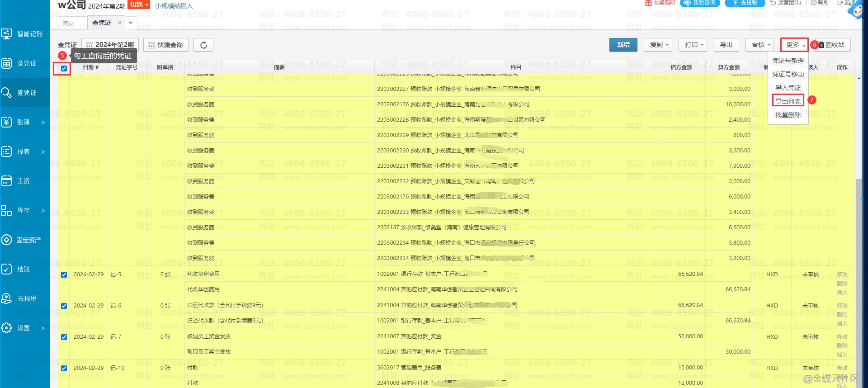Expand the 设置 sidebar submenu
Screen dimensions: 868x388
tap(43, 328)
